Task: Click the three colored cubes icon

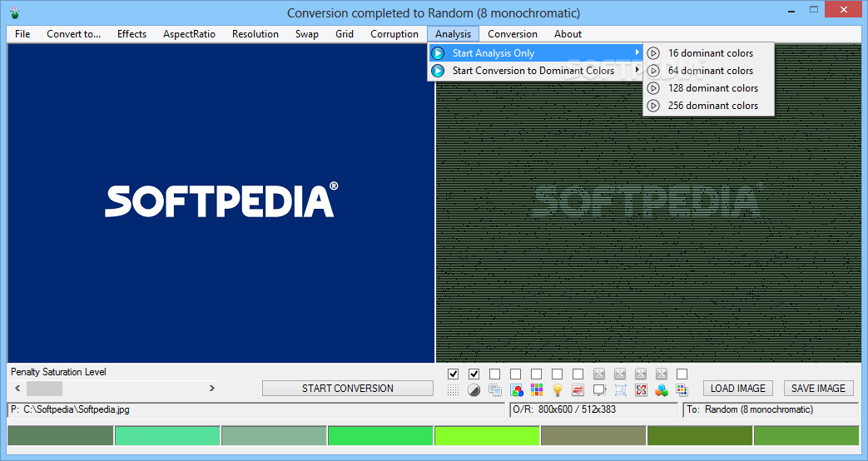Action: [662, 390]
